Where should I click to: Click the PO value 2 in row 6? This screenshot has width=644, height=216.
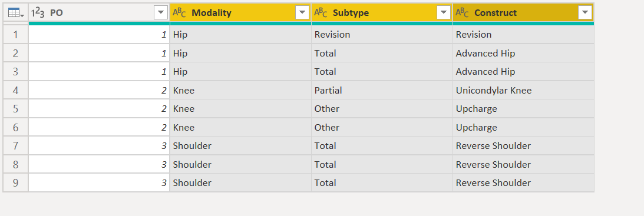click(99, 127)
